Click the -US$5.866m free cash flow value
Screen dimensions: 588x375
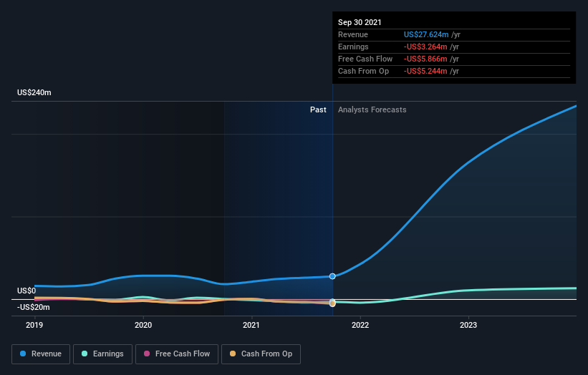coord(425,59)
